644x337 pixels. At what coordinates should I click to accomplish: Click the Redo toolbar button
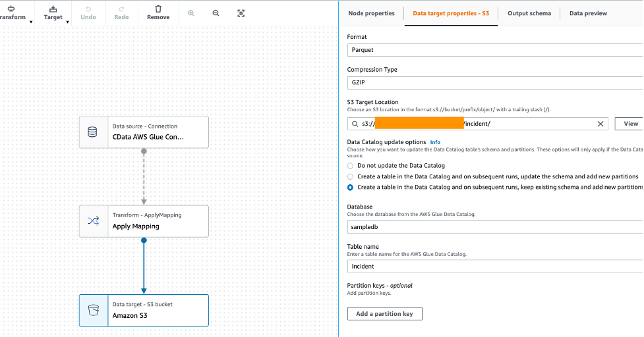121,13
